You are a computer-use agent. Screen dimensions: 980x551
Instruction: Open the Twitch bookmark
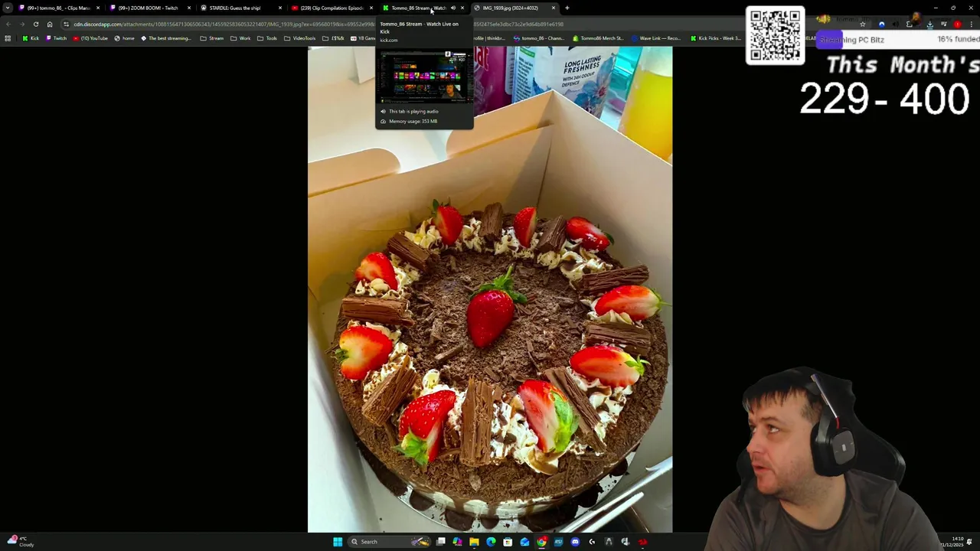click(x=55, y=38)
